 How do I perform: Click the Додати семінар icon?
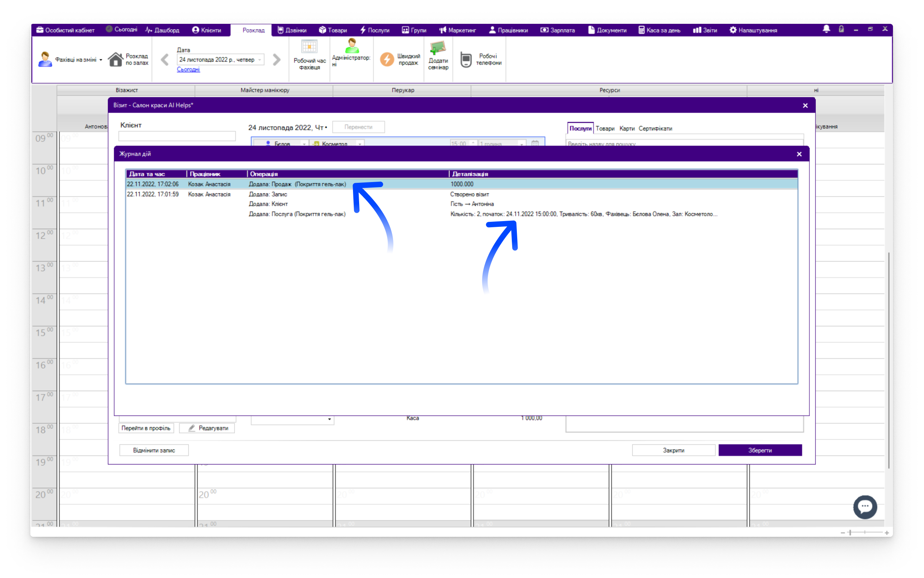[437, 48]
